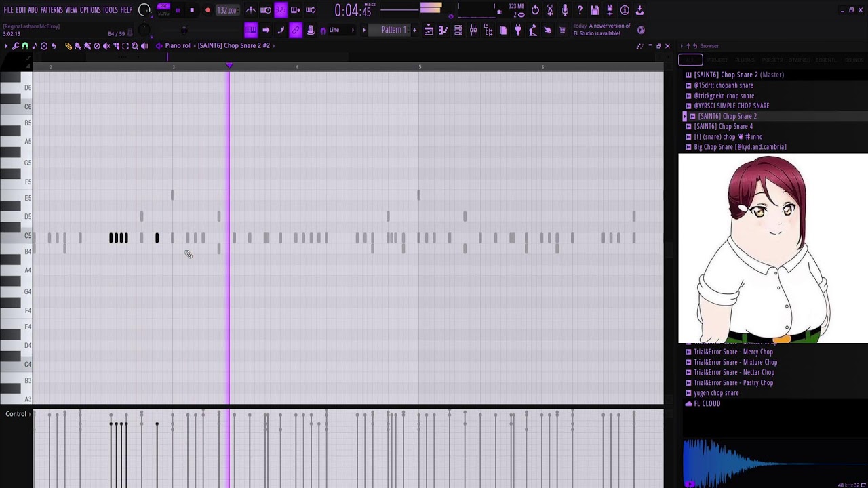
Task: Open the FILE menu
Action: [8, 10]
